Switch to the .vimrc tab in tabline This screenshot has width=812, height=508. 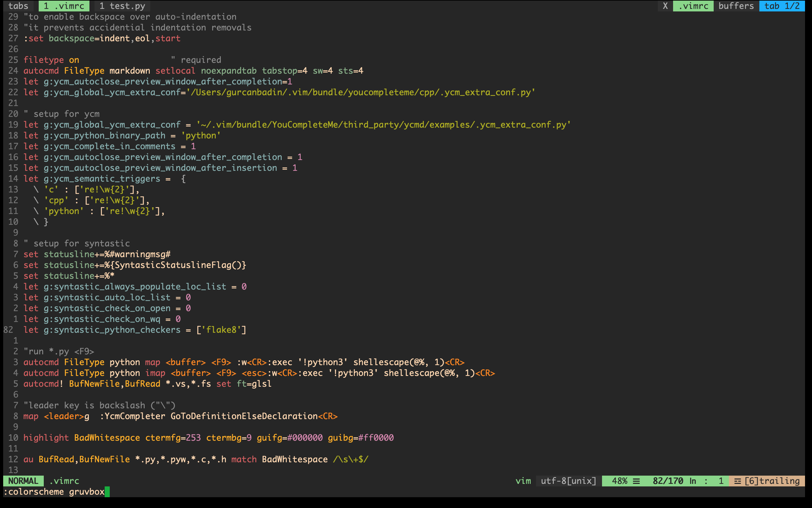(64, 6)
